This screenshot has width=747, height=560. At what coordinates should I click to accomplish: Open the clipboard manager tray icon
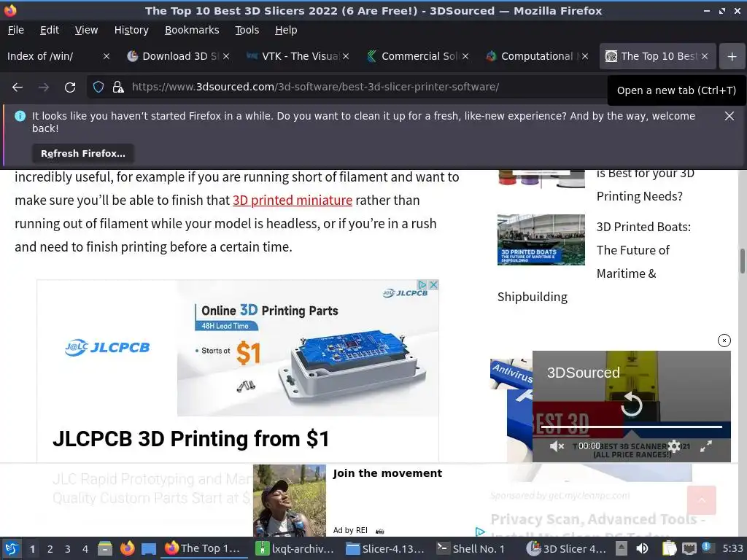coord(670,548)
